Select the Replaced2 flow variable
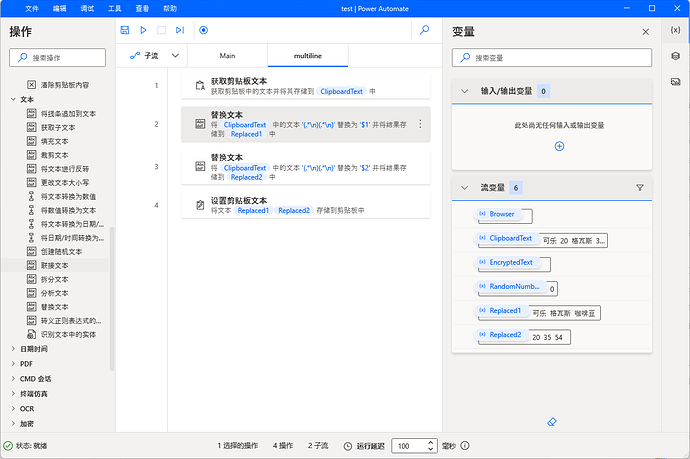Screen dimensions: 690x459 pyautogui.click(x=501, y=335)
